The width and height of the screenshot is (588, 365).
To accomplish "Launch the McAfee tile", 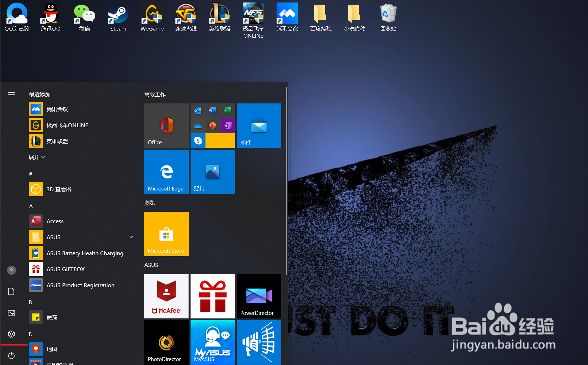I will [x=166, y=296].
